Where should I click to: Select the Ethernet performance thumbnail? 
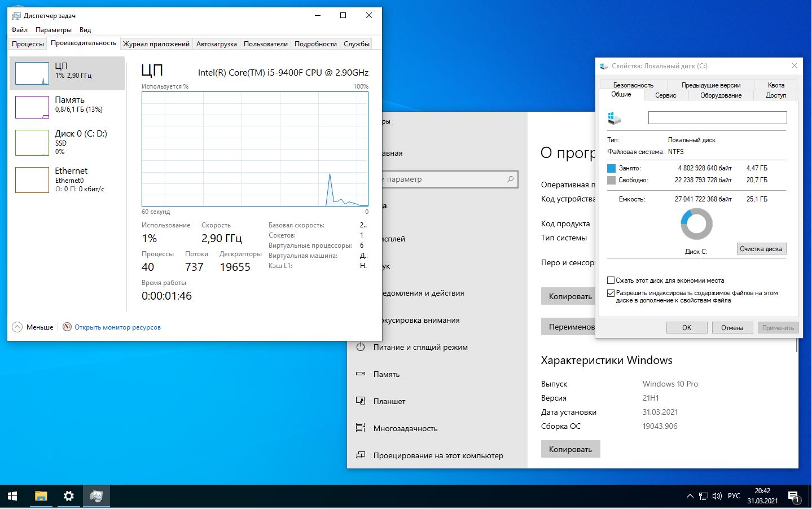point(32,180)
